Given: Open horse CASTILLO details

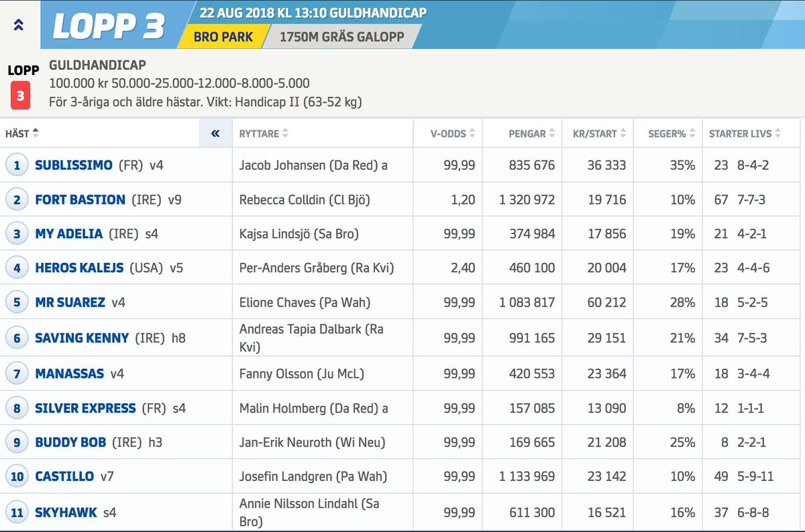Looking at the screenshot, I should [x=64, y=477].
